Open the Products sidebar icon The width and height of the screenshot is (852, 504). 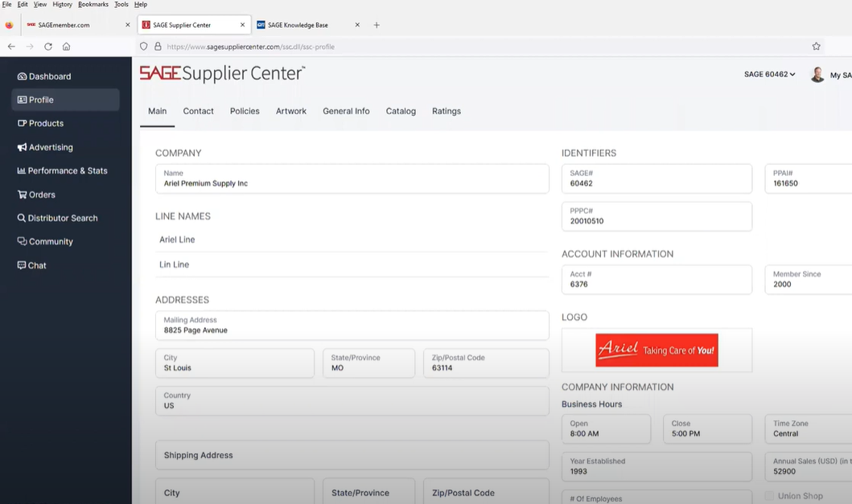(x=22, y=123)
